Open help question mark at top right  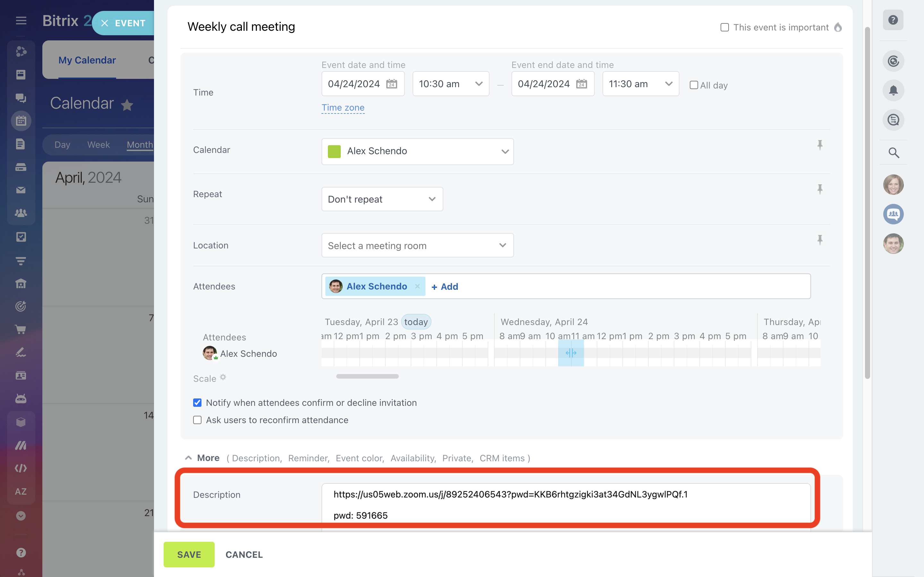pos(893,20)
